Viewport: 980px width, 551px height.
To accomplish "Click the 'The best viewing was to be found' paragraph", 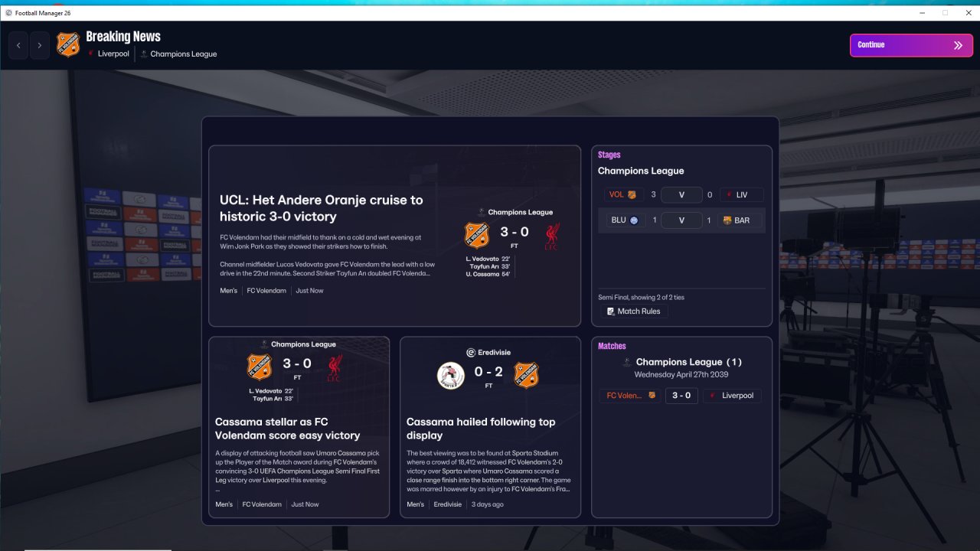I will [x=489, y=471].
